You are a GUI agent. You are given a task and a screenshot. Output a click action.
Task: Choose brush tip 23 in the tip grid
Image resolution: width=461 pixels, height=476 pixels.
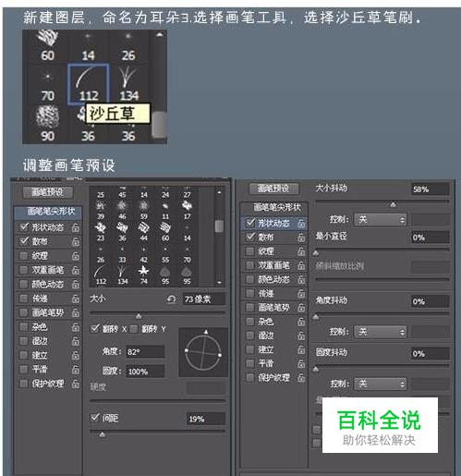coord(101,232)
